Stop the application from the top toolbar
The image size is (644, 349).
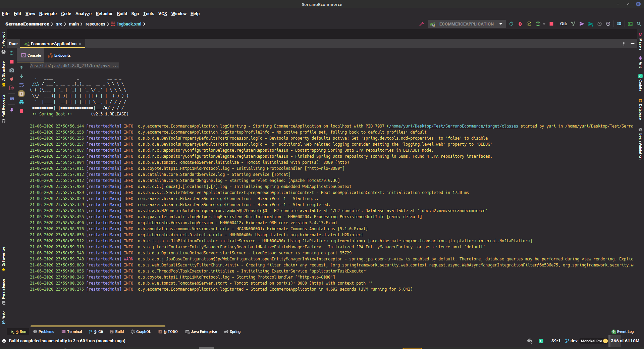(551, 24)
